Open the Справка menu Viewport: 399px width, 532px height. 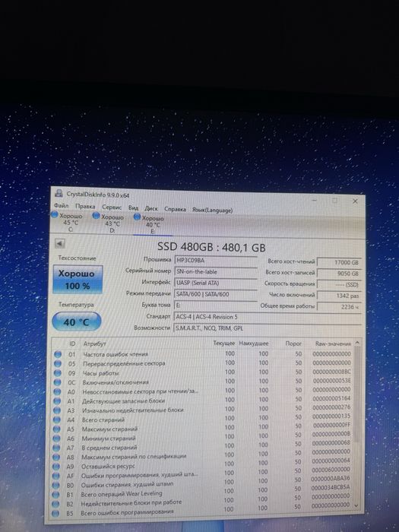click(175, 209)
